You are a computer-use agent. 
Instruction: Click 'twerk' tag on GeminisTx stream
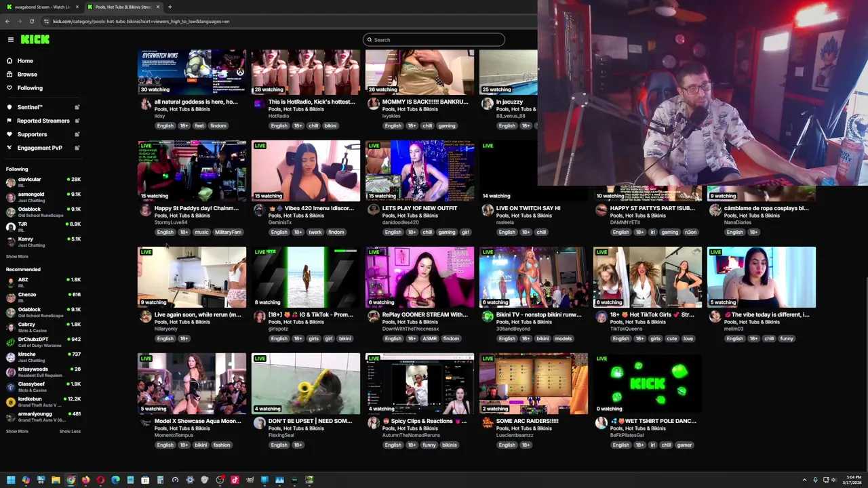(315, 232)
